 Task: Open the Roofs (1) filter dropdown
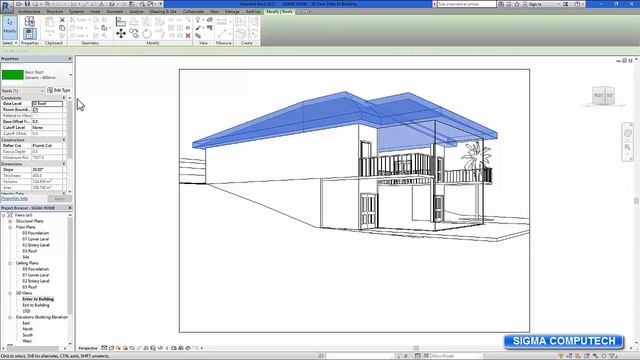pos(22,91)
